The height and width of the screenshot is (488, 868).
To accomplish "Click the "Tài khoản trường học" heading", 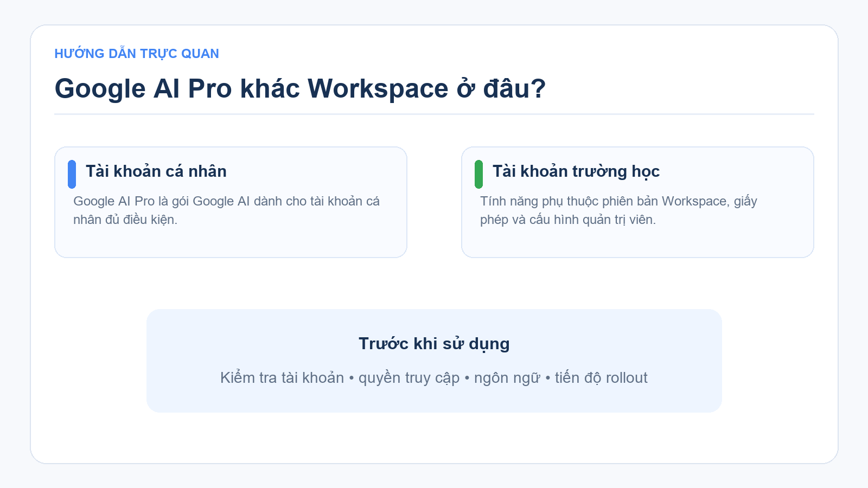I will pos(576,171).
